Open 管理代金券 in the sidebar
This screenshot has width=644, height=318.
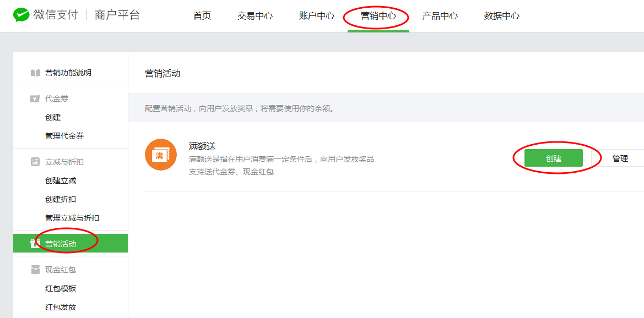click(64, 136)
